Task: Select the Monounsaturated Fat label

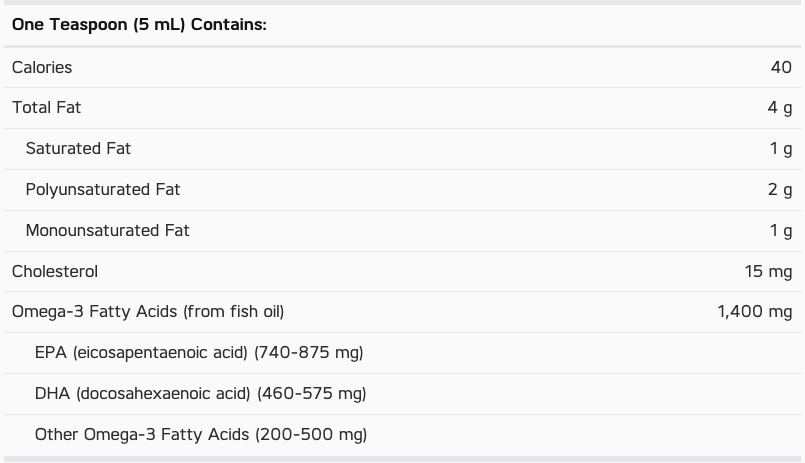Action: [x=107, y=230]
